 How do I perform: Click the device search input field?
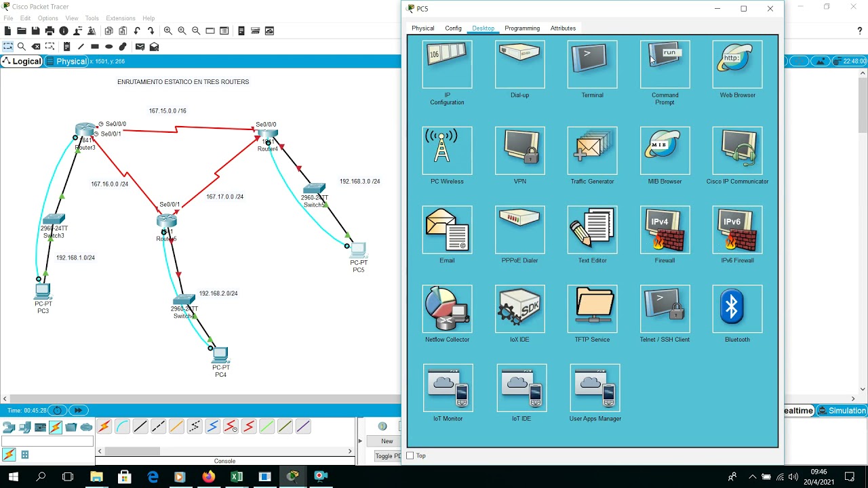coord(47,441)
